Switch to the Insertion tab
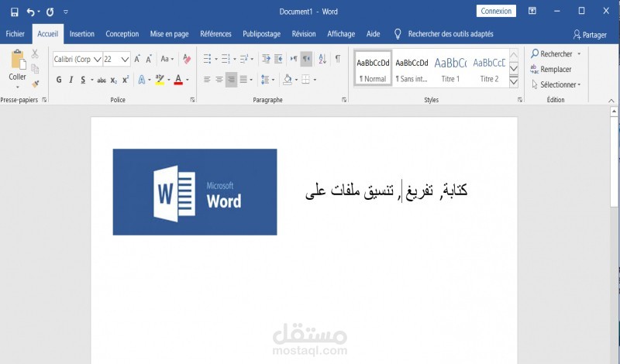 pos(82,34)
